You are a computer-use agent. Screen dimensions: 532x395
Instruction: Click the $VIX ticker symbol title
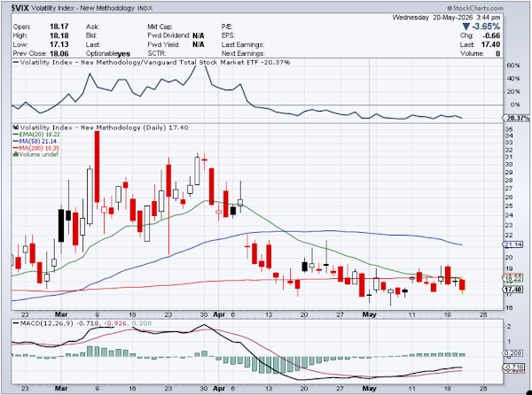click(x=20, y=9)
